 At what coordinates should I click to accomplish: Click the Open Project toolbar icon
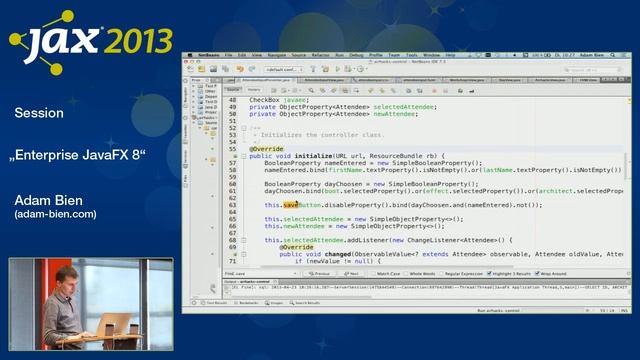point(213,69)
